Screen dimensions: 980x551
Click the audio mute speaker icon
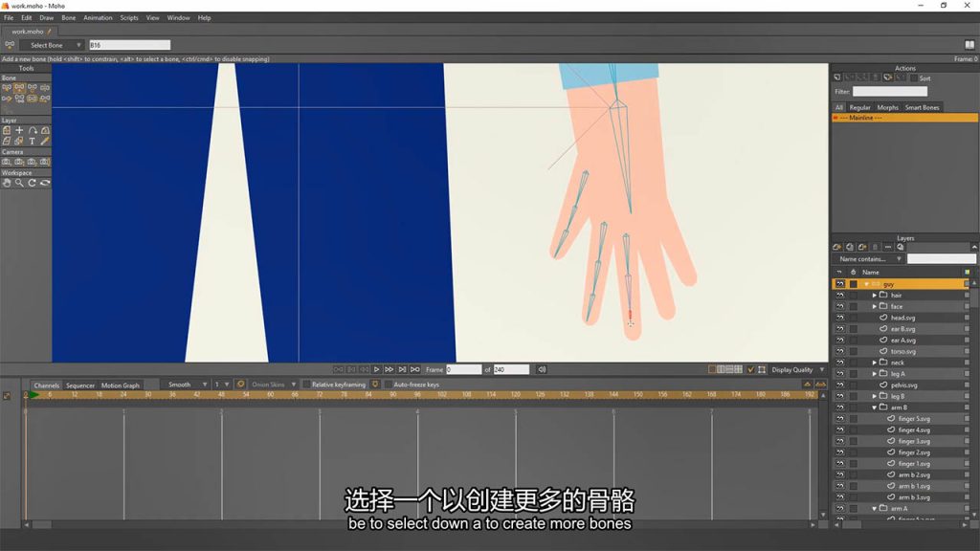pos(542,370)
